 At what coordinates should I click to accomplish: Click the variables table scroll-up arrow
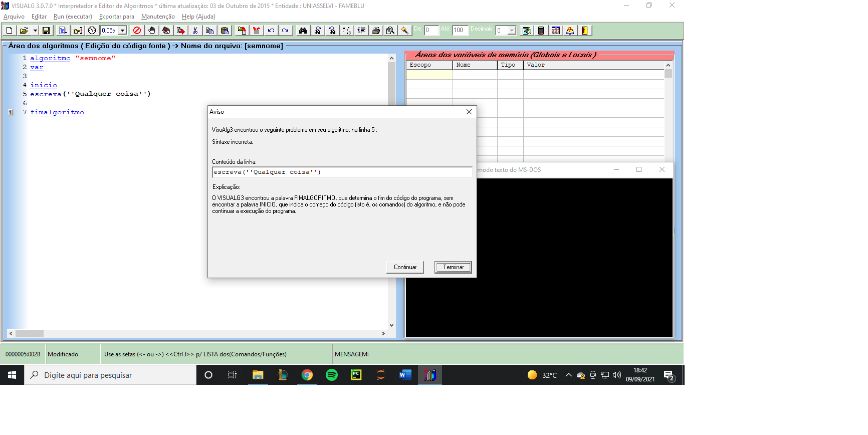668,65
